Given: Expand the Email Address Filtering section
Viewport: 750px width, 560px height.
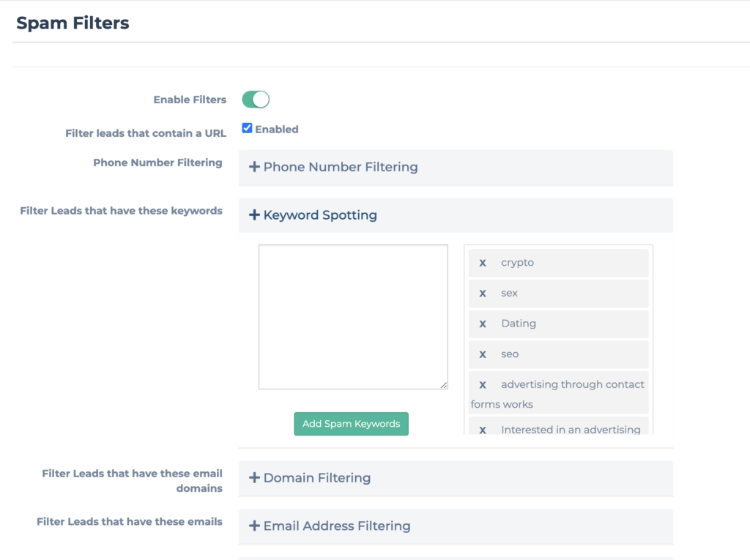Looking at the screenshot, I should tap(336, 526).
